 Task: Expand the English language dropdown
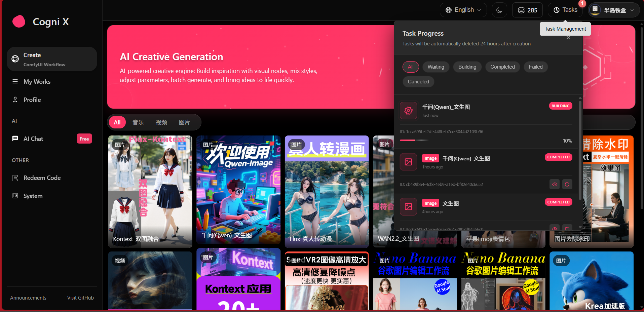[463, 10]
